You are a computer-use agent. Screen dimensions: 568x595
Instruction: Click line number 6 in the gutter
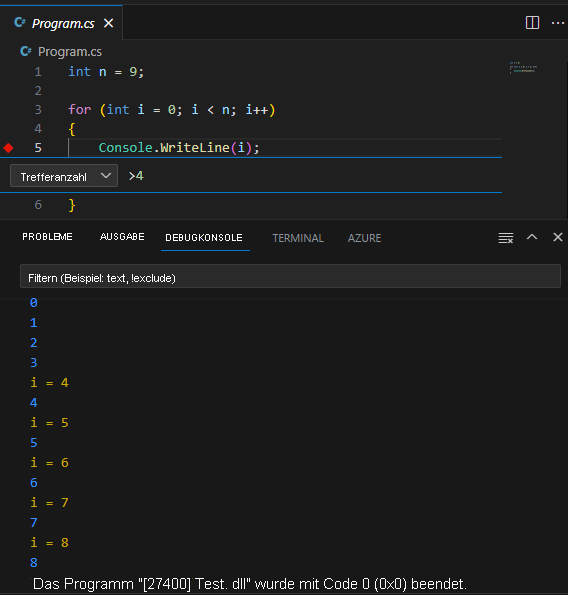(x=38, y=205)
